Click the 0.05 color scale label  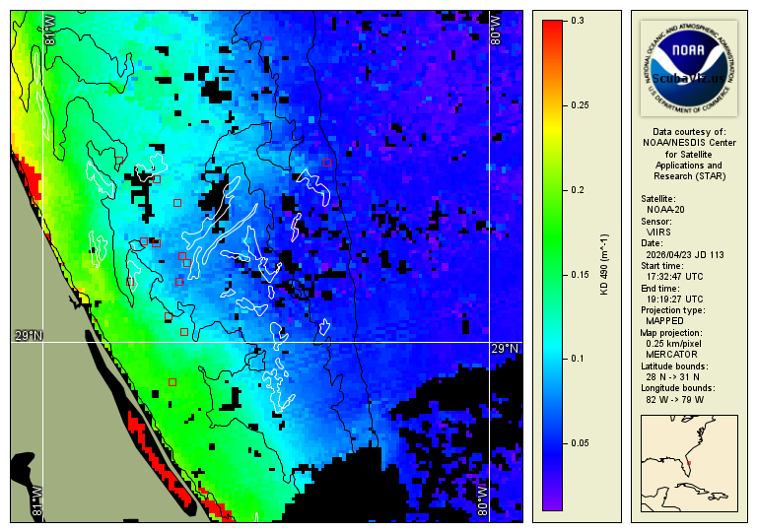[580, 443]
